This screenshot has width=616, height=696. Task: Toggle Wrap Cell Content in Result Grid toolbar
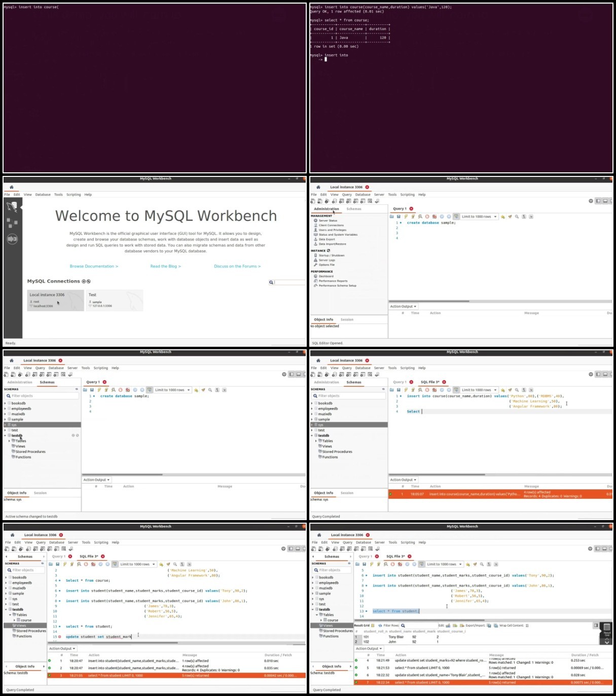tap(527, 626)
